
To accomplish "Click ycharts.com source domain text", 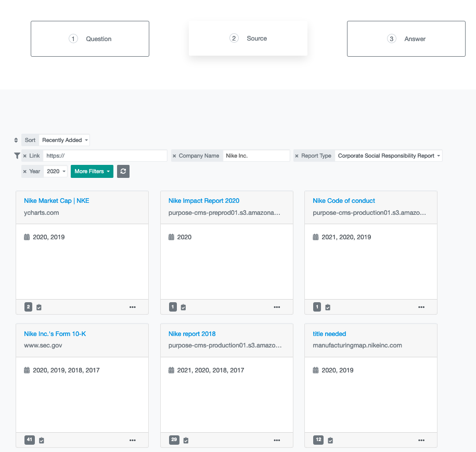I will click(41, 213).
